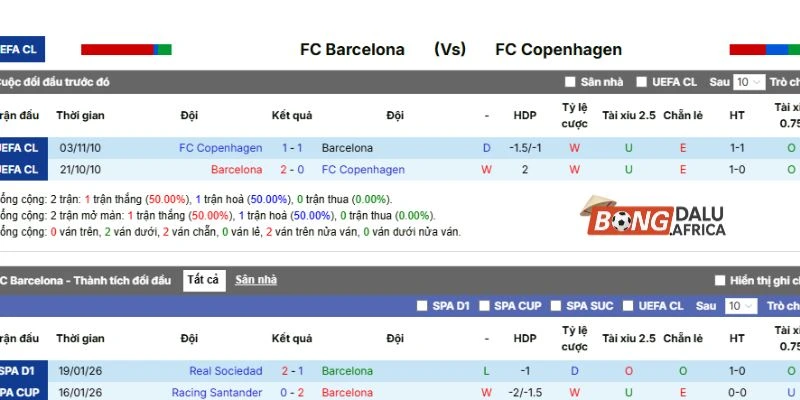Open the head-to-head match count dropdown showing 10

pos(748,82)
